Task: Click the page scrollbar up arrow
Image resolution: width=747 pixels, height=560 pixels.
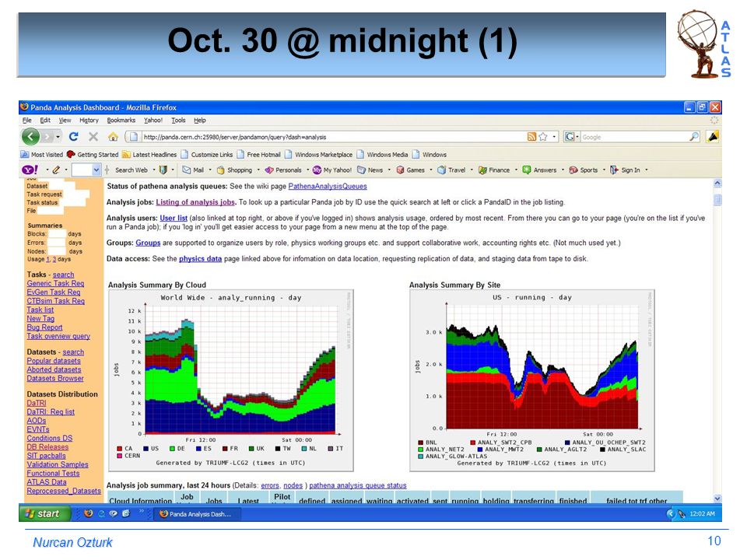Action: click(x=717, y=184)
